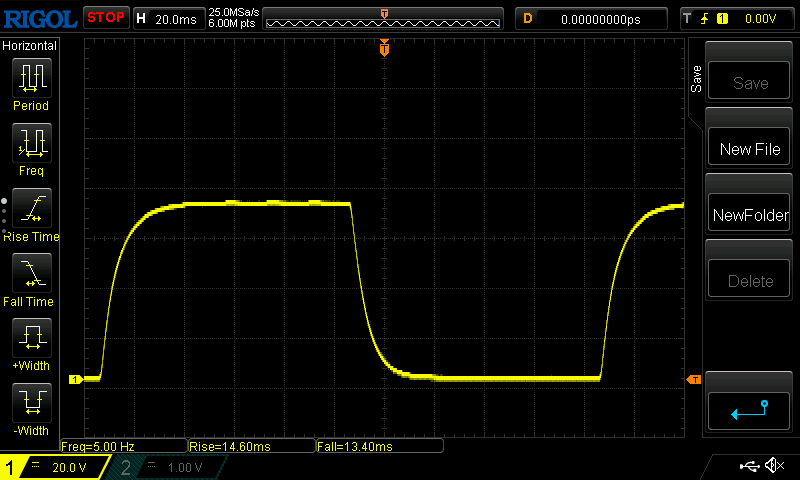Choose the Rise Time measurement icon
This screenshot has width=800, height=480.
pos(31,208)
